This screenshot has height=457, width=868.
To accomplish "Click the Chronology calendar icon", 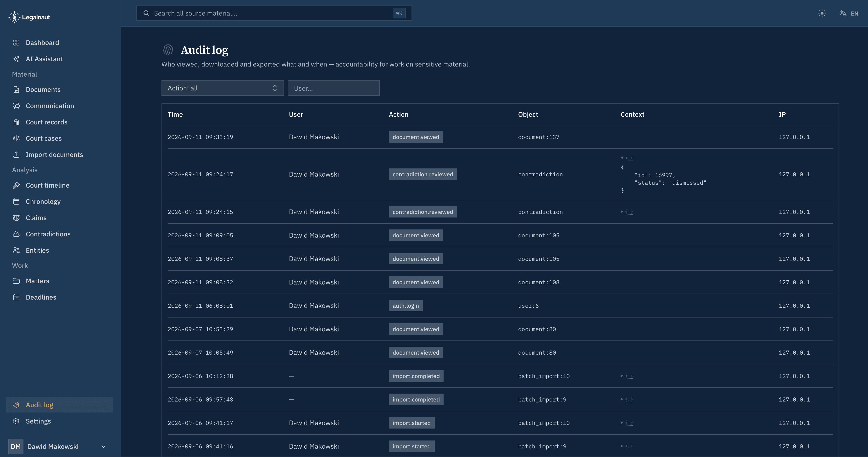I will [16, 201].
